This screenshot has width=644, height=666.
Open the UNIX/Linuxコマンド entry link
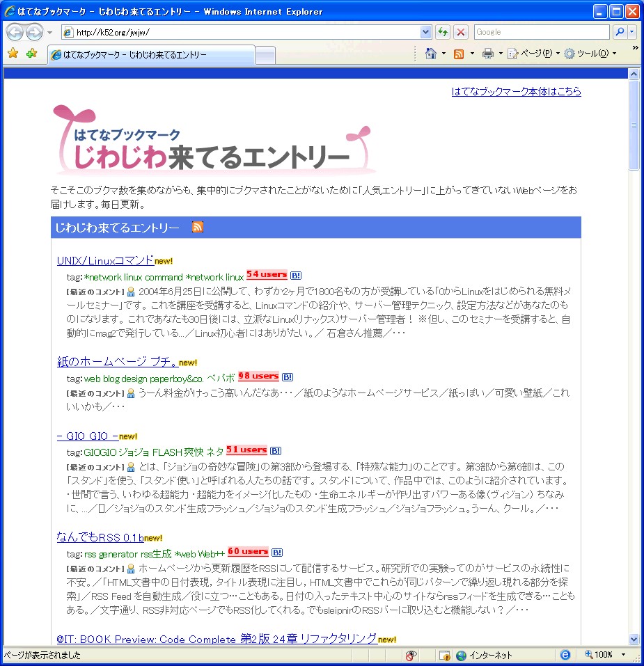[x=105, y=260]
